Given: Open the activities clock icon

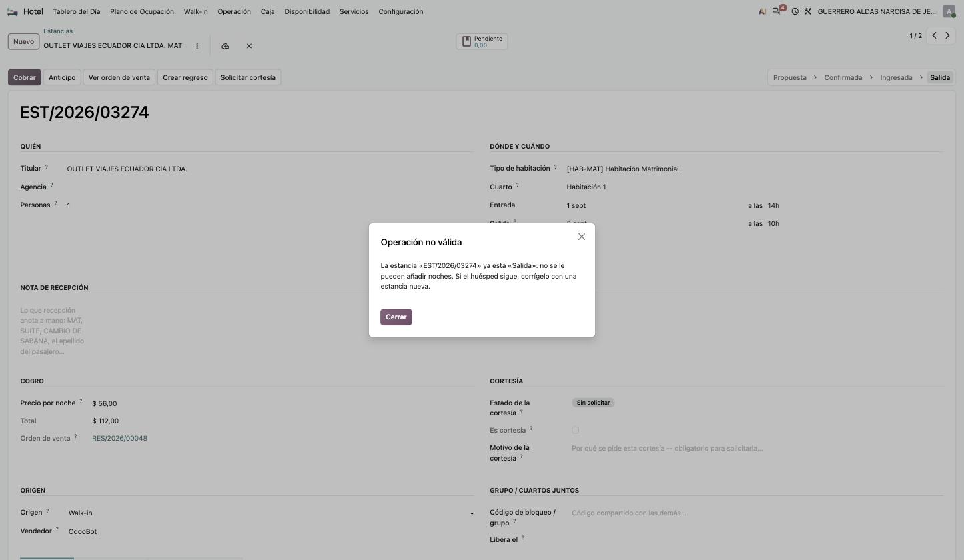Looking at the screenshot, I should pyautogui.click(x=795, y=12).
